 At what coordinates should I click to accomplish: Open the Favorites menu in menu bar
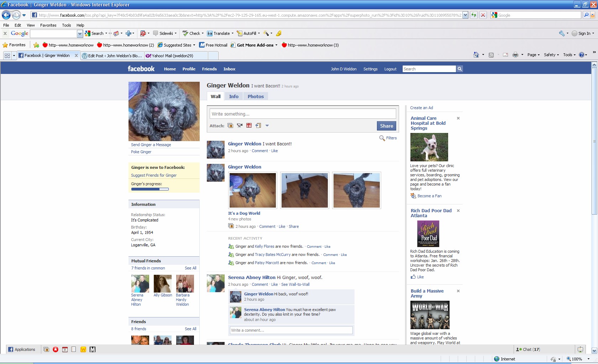[48, 25]
